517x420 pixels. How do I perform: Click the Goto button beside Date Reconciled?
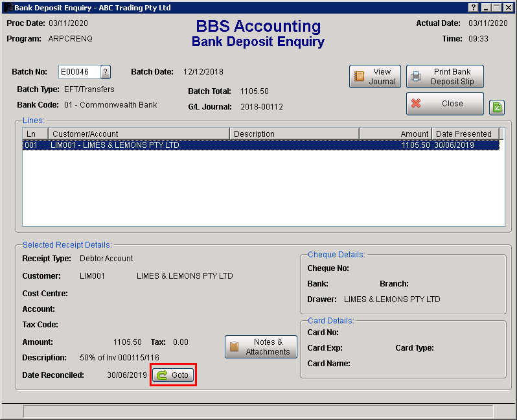point(173,375)
